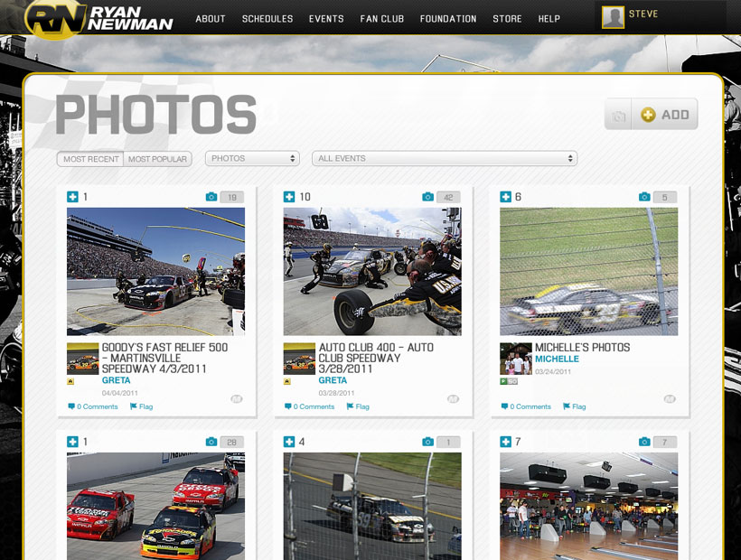Click camera icon next to count 42
Image resolution: width=741 pixels, height=560 pixels.
427,197
